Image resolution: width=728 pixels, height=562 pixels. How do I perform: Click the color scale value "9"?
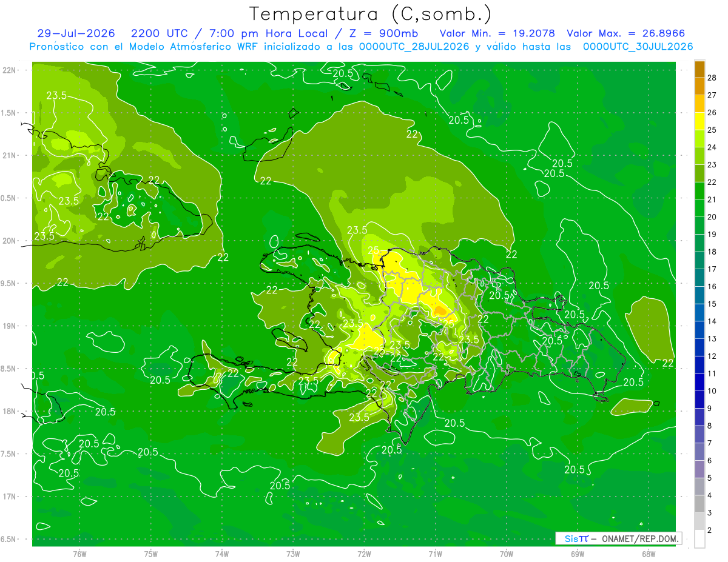710,408
